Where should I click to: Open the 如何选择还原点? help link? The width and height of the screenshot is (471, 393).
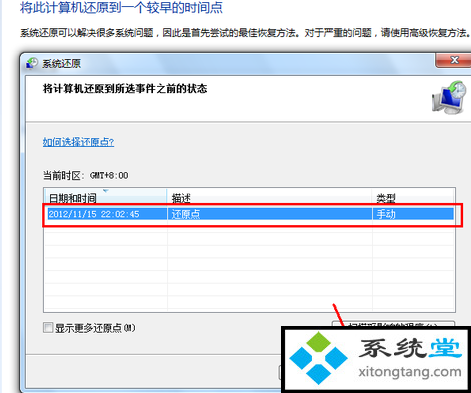pyautogui.click(x=78, y=142)
